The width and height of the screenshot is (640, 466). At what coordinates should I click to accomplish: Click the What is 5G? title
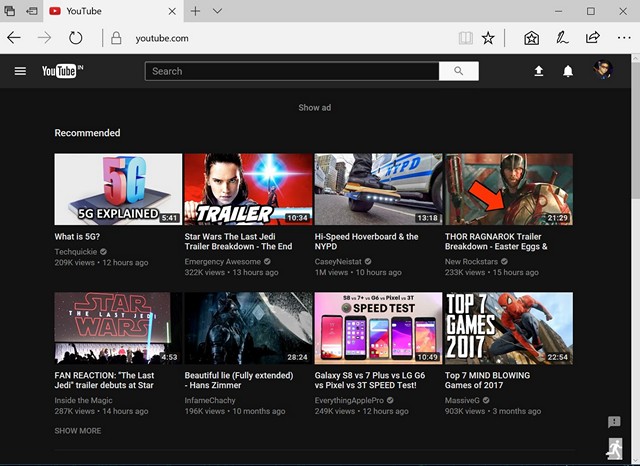77,237
